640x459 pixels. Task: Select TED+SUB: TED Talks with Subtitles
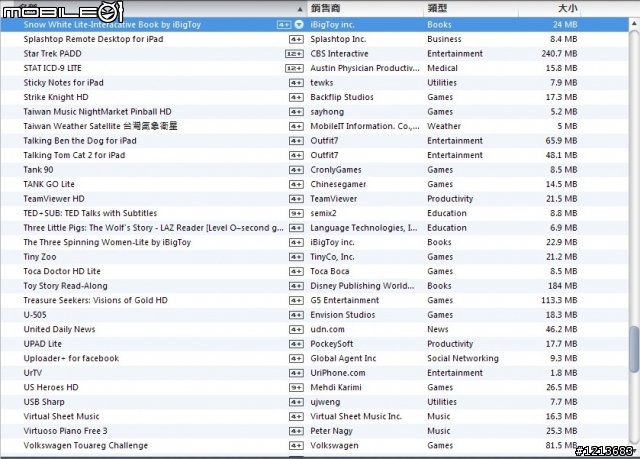(x=90, y=213)
